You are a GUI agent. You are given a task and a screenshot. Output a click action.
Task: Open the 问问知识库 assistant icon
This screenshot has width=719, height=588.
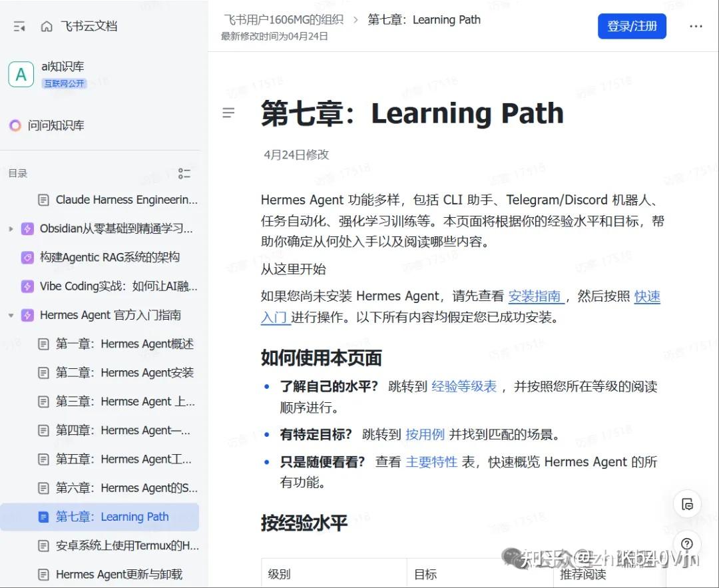point(15,125)
